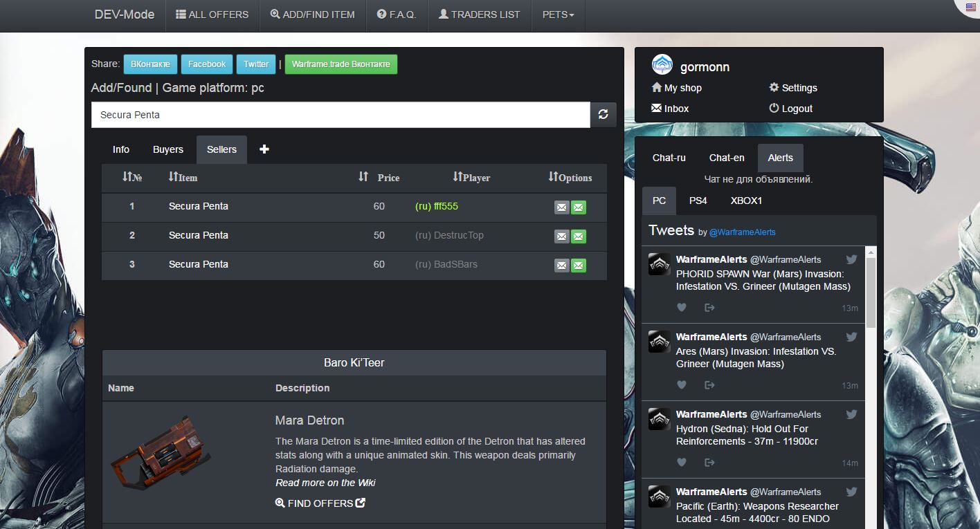Click the DEV-Mode brand link
The image size is (980, 529).
pos(125,15)
